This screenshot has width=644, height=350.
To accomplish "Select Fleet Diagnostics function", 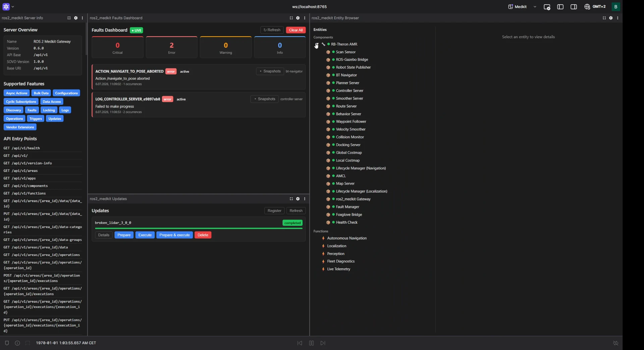I will [x=341, y=261].
